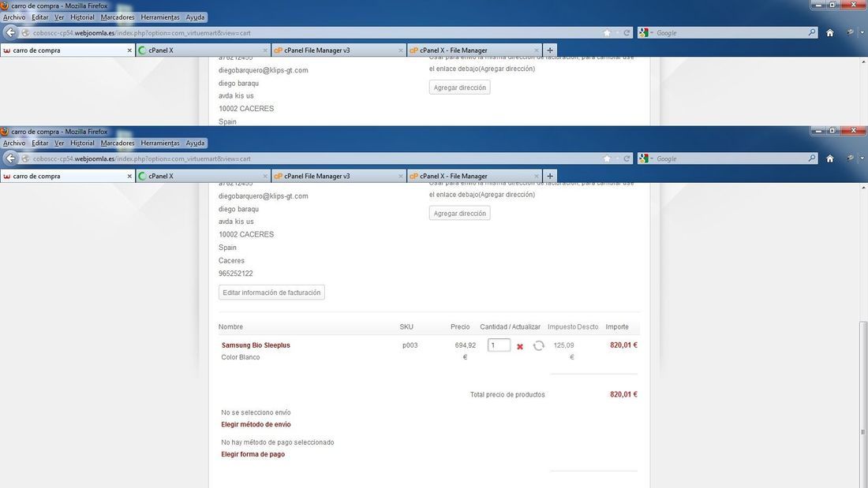Open Google search engine selector in lower window

coord(645,158)
